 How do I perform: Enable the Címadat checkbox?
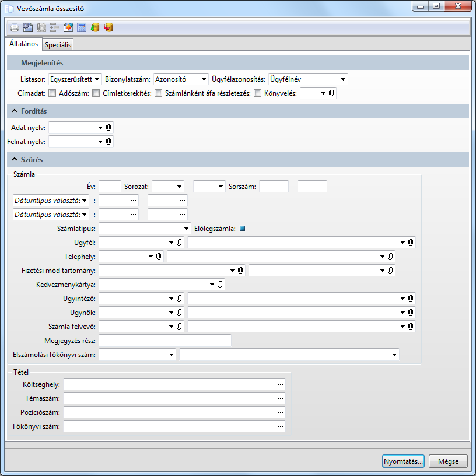(x=52, y=93)
